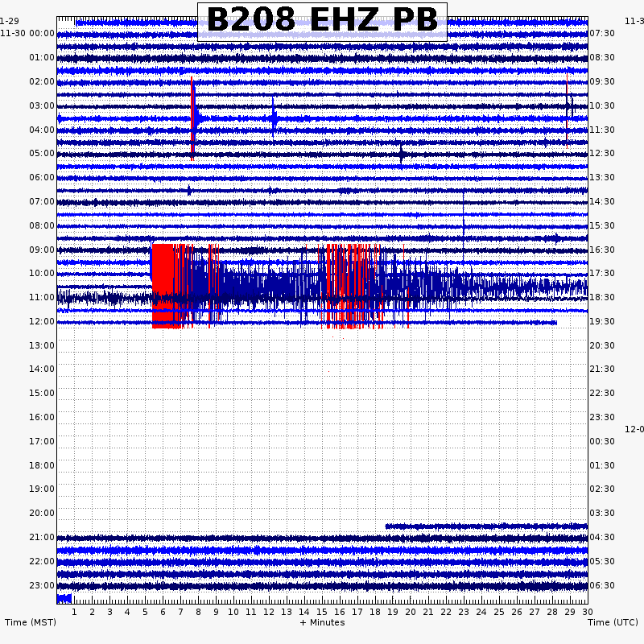Click minute 10 on the bottom axis
The width and height of the screenshot is (644, 644).
233,612
